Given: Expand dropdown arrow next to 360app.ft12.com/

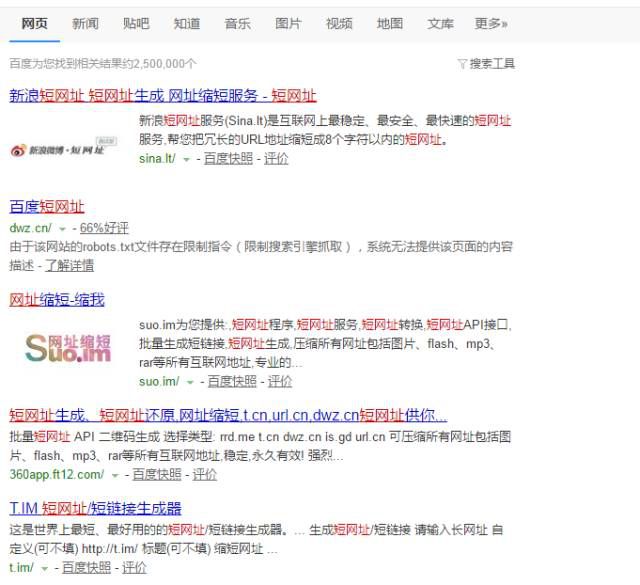Looking at the screenshot, I should click(115, 475).
